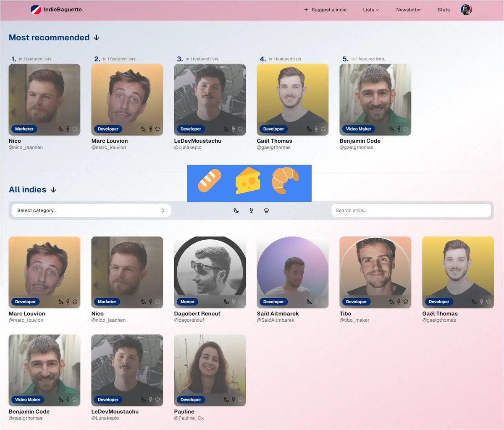Open the Tibo profile photo
This screenshot has width=504, height=430.
pos(375,272)
